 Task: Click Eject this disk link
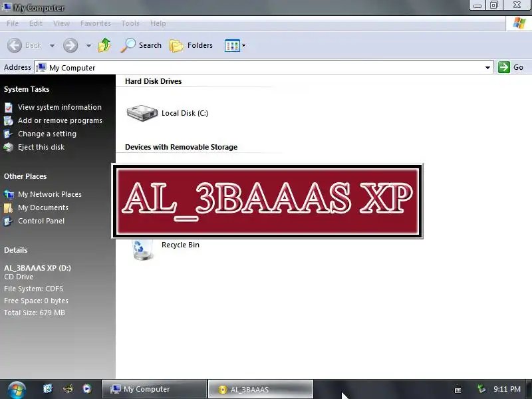[41, 147]
